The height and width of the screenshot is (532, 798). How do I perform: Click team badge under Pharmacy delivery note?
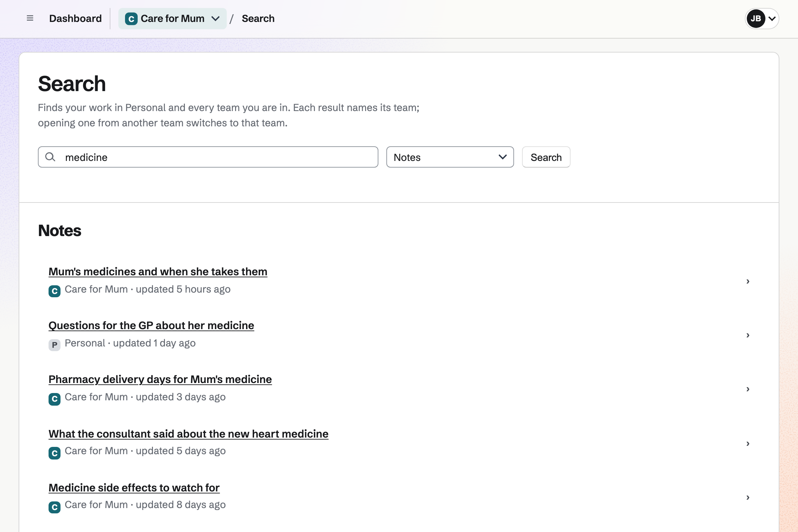coord(55,399)
